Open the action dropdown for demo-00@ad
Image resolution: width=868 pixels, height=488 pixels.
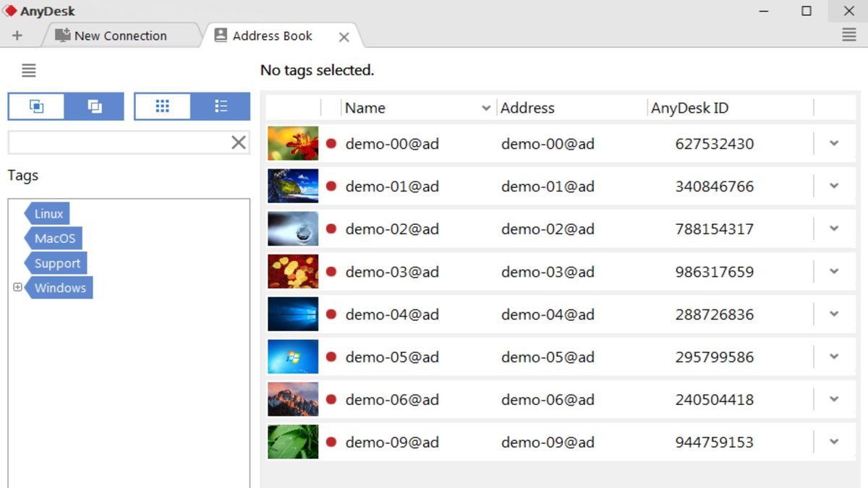[835, 143]
